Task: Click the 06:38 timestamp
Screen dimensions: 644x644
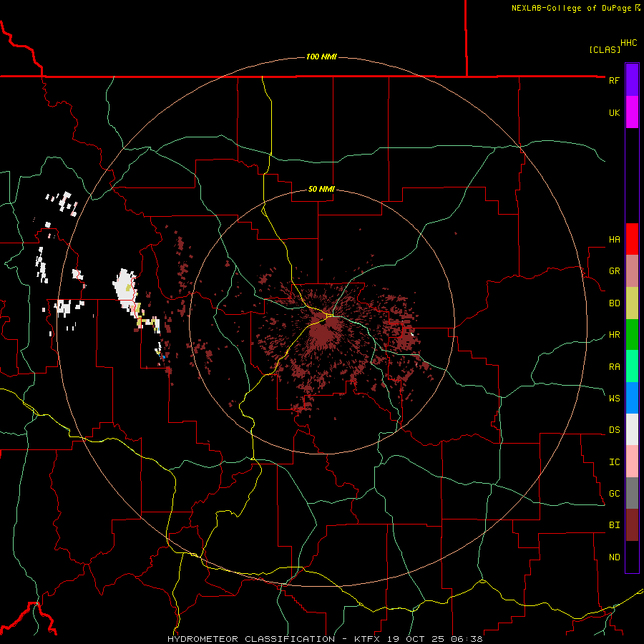Action: coord(468,639)
